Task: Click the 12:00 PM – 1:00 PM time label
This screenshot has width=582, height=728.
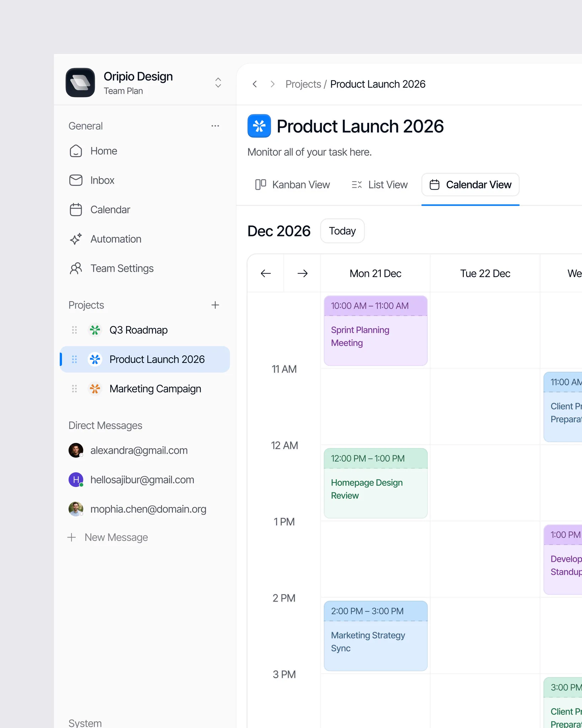Action: (x=368, y=459)
